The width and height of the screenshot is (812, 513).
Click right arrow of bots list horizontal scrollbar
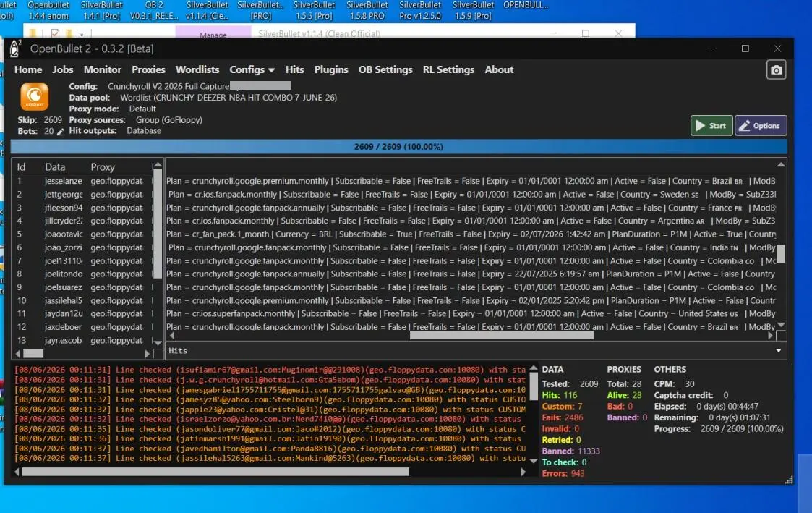(147, 353)
